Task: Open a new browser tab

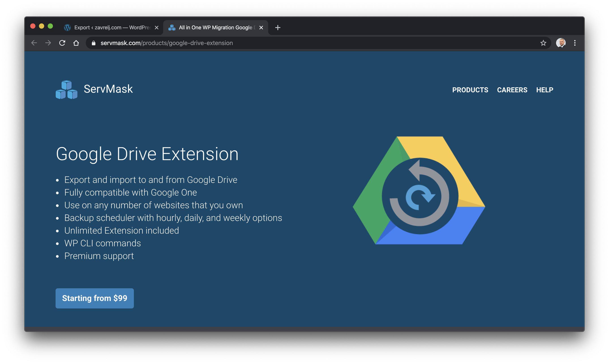Action: click(x=278, y=28)
